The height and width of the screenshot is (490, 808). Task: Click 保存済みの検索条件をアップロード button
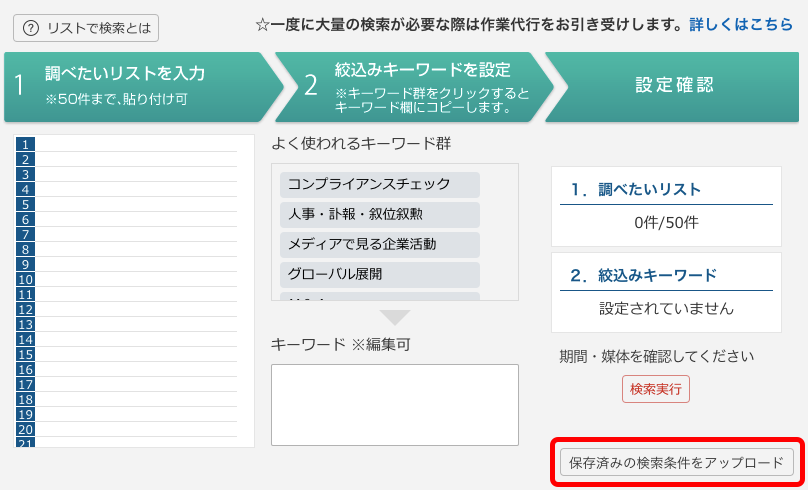677,463
